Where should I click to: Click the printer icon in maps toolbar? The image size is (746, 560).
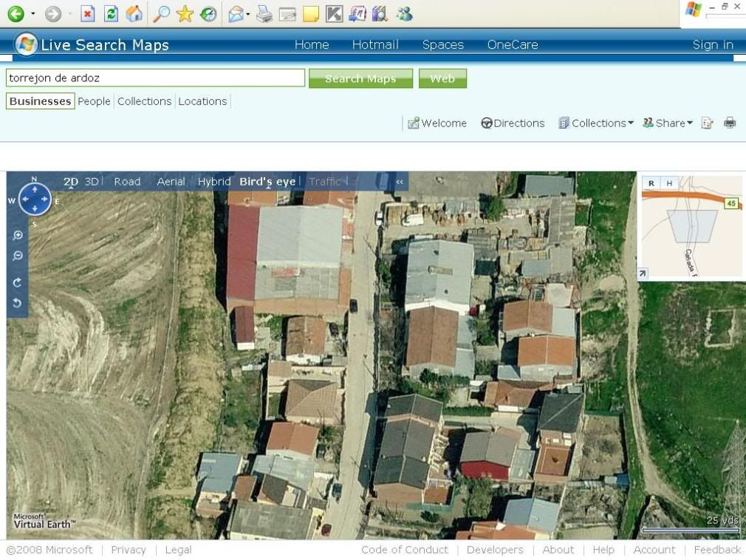click(x=730, y=123)
